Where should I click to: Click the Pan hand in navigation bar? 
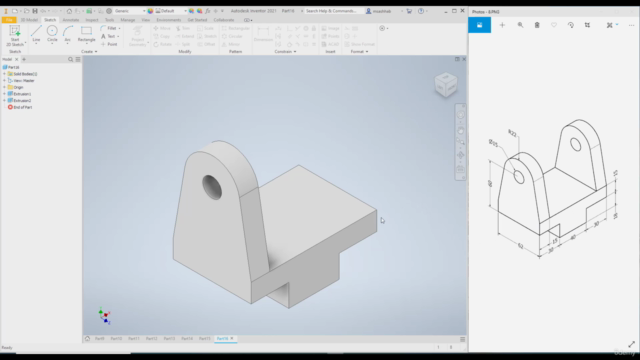pyautogui.click(x=460, y=131)
